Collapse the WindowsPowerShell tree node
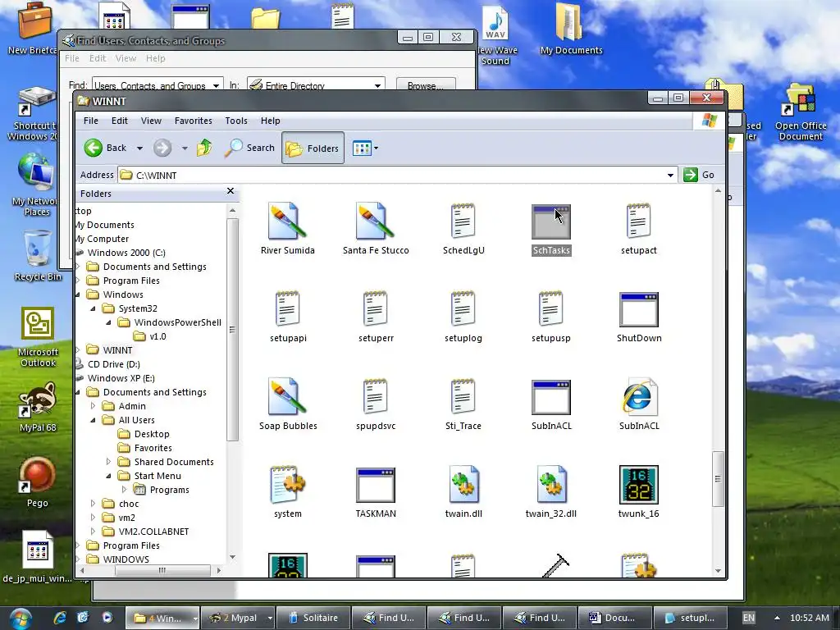Viewport: 840px width, 630px height. pyautogui.click(x=109, y=322)
